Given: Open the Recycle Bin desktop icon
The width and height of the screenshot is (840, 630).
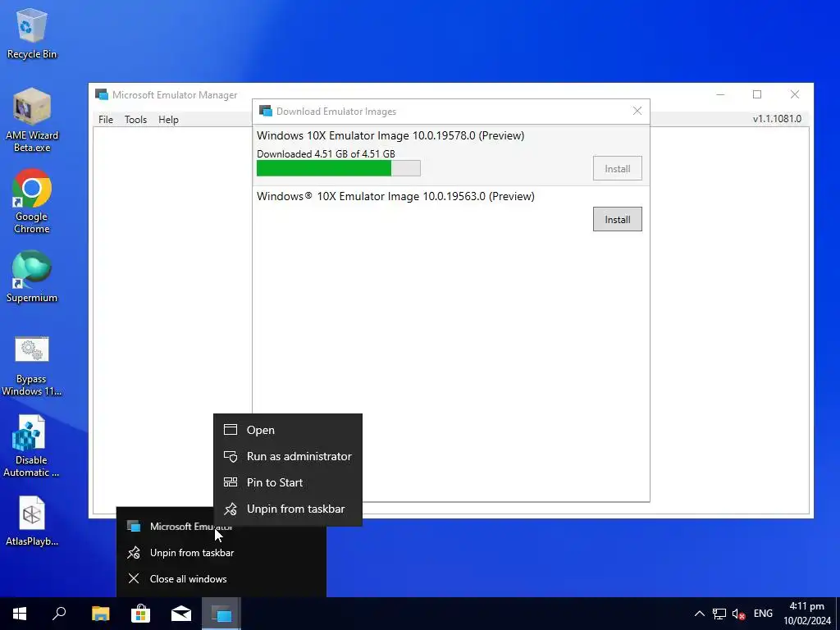Looking at the screenshot, I should click(x=32, y=33).
